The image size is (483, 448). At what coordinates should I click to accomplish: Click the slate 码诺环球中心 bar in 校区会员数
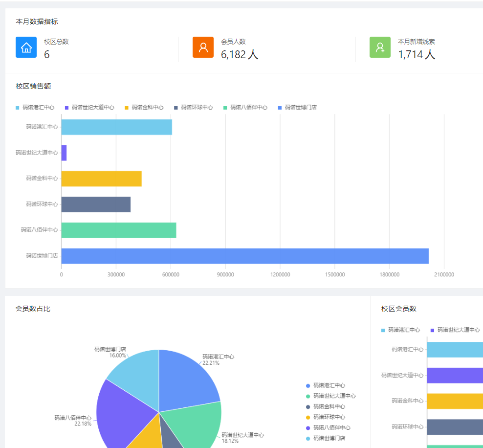[x=455, y=427]
